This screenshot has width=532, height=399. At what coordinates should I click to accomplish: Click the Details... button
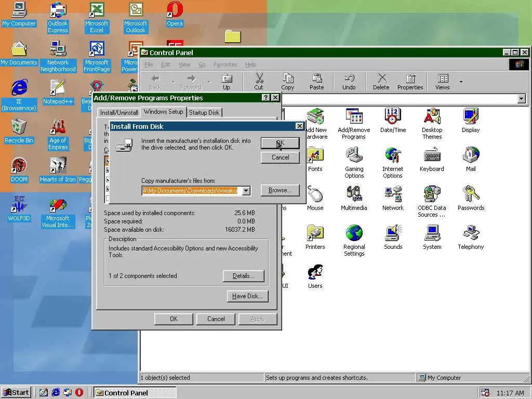tap(243, 276)
